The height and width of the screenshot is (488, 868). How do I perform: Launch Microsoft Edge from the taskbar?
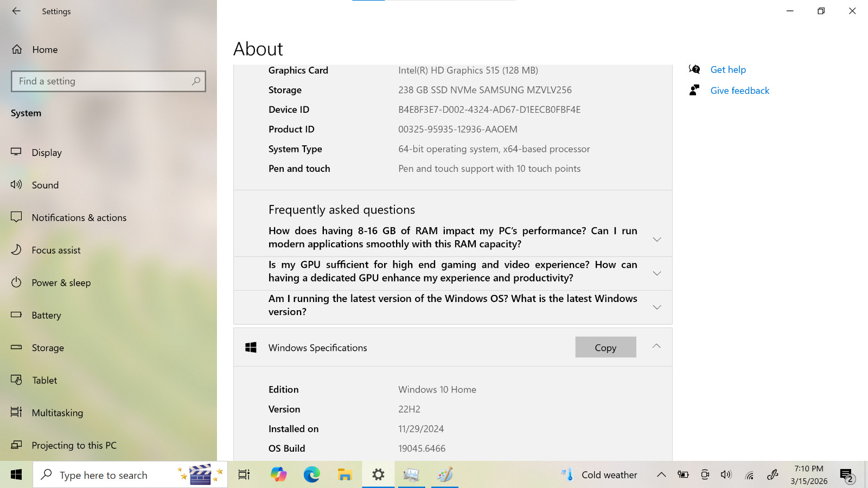(x=311, y=475)
